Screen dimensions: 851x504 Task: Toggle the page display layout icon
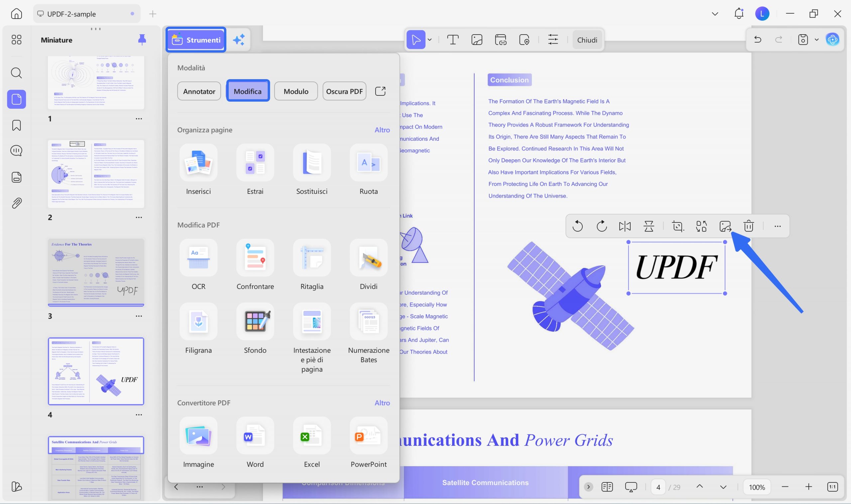pos(607,487)
